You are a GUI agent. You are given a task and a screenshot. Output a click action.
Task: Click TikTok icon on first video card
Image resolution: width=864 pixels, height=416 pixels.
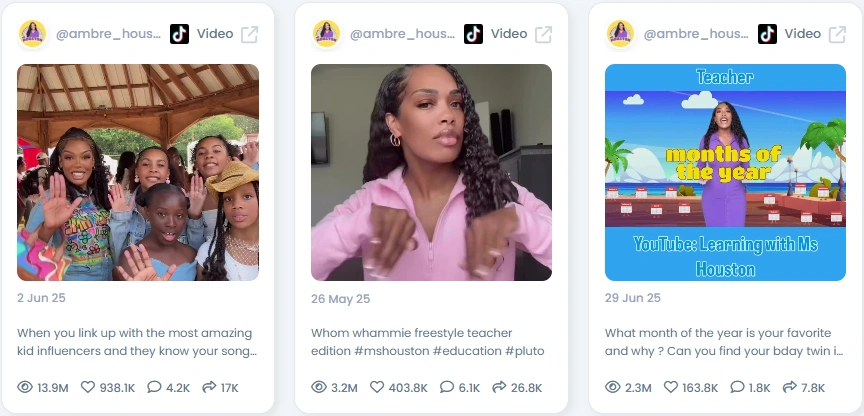[x=180, y=34]
